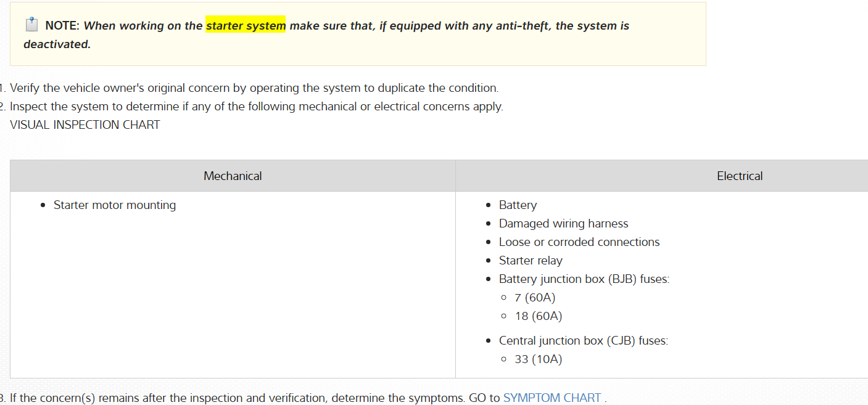This screenshot has height=405, width=868.
Task: Click 'Damaged wiring harness' entry
Action: pos(563,224)
